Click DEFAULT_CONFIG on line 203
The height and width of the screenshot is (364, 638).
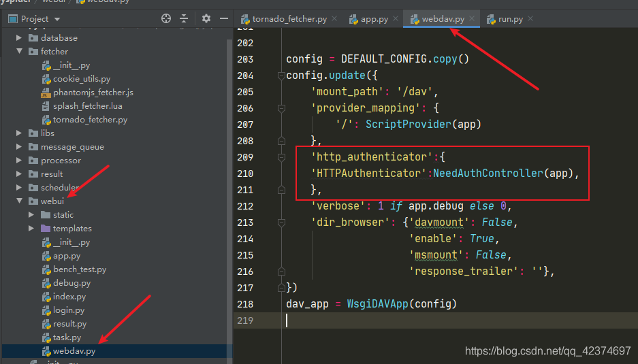click(x=384, y=59)
